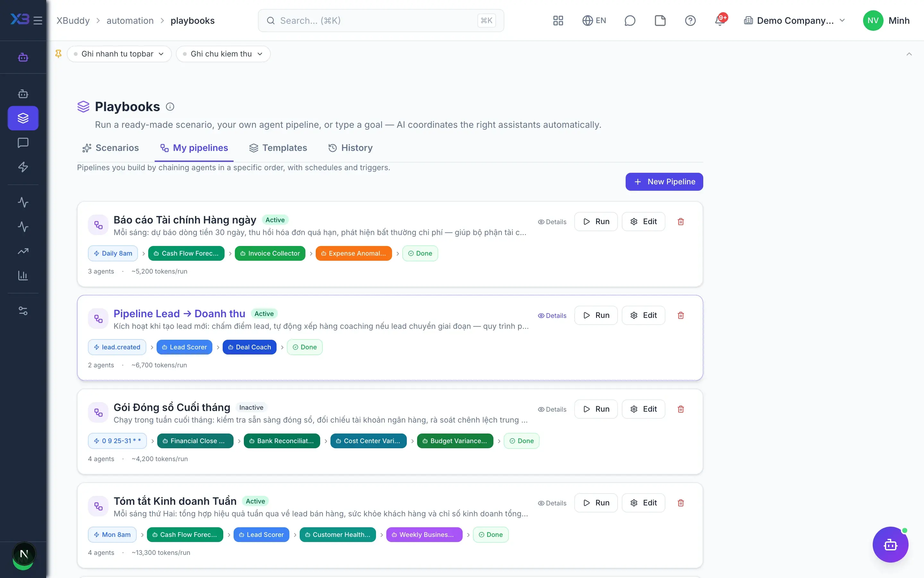The image size is (924, 578).
Task: Open the notes document icon in topbar
Action: click(x=660, y=21)
